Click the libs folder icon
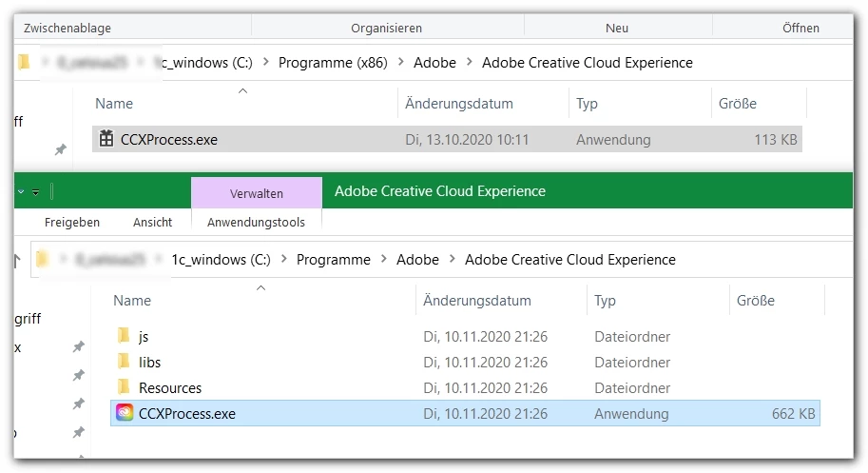This screenshot has width=868, height=473. click(124, 362)
